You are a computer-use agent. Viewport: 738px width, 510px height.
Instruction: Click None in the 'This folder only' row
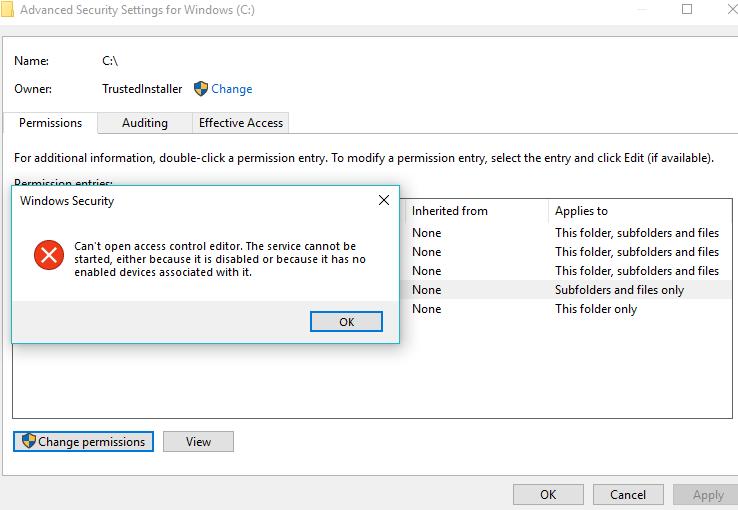pos(426,309)
